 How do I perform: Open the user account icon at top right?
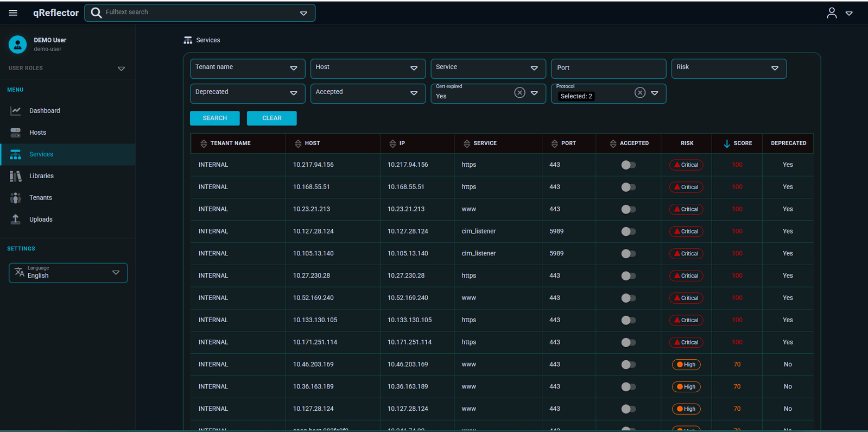pos(831,12)
